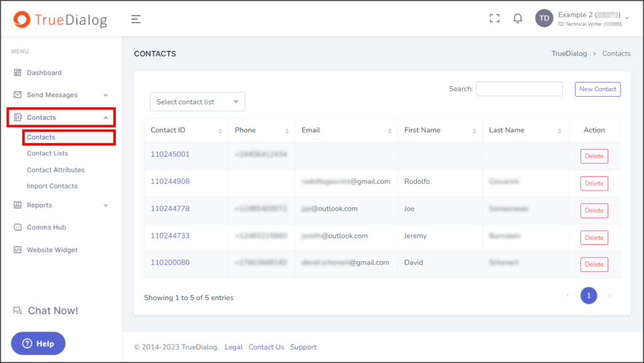Image resolution: width=644 pixels, height=363 pixels.
Task: Open the Legal footer link
Action: tap(234, 347)
